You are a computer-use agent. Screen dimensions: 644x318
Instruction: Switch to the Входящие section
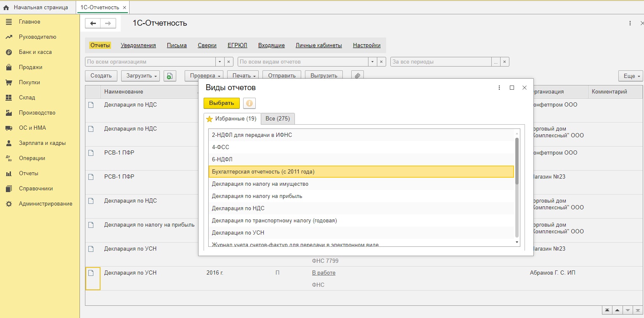[271, 45]
